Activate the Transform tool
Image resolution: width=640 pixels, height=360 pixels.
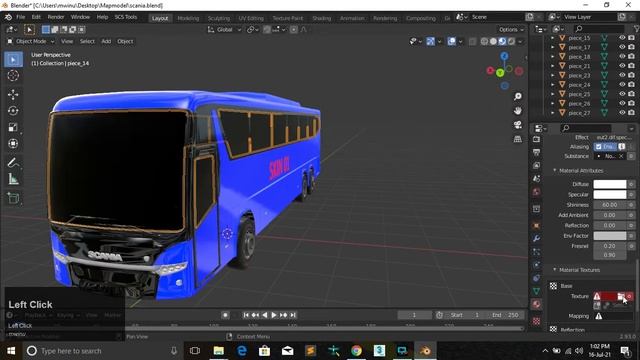click(x=13, y=144)
